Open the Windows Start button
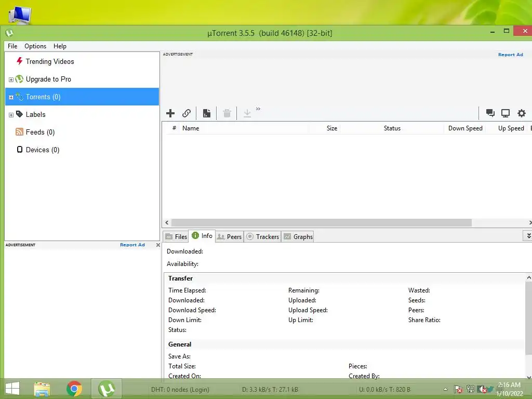Image resolution: width=532 pixels, height=399 pixels. [12, 389]
